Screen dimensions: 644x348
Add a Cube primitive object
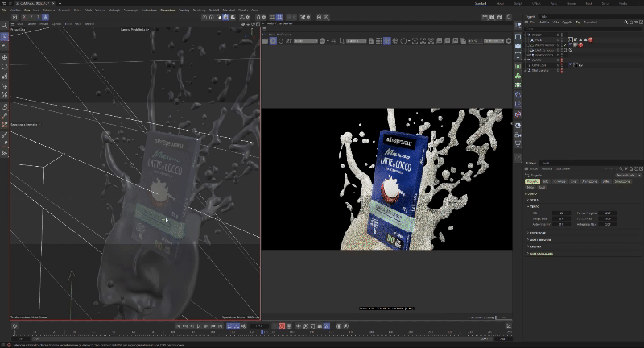point(518,46)
